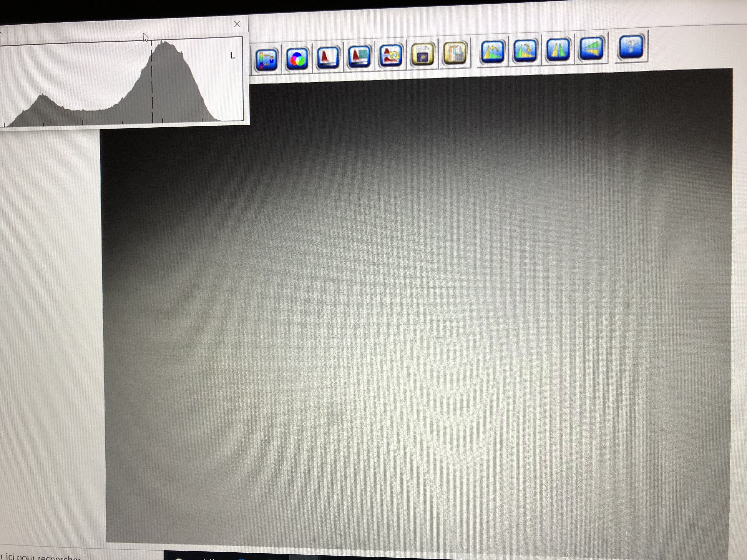This screenshot has width=747, height=560.
Task: Click histogram refresh arrows icon
Action: pos(391,55)
